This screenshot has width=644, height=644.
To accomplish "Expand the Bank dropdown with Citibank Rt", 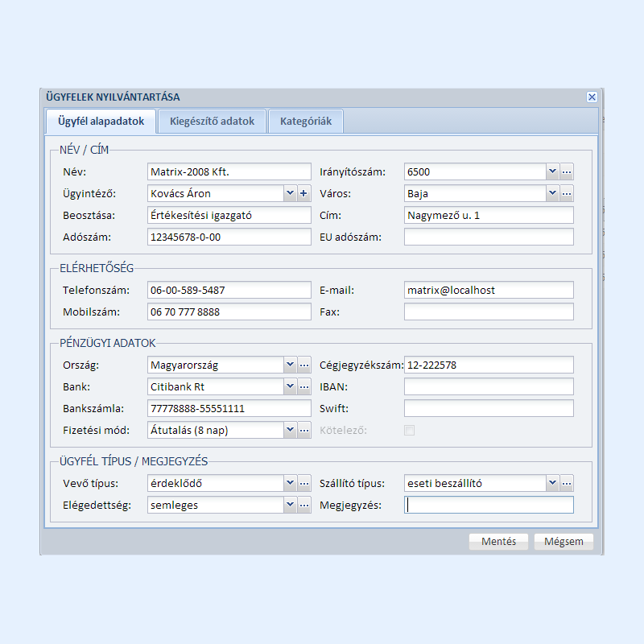I will click(x=290, y=386).
